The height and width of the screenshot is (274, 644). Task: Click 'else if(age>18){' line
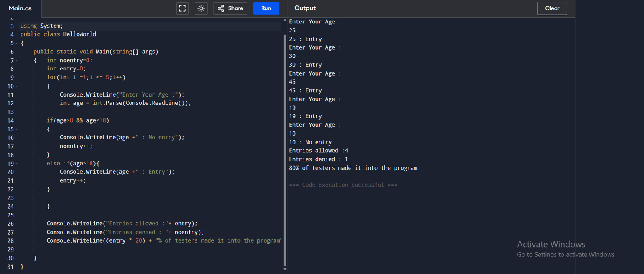point(73,164)
